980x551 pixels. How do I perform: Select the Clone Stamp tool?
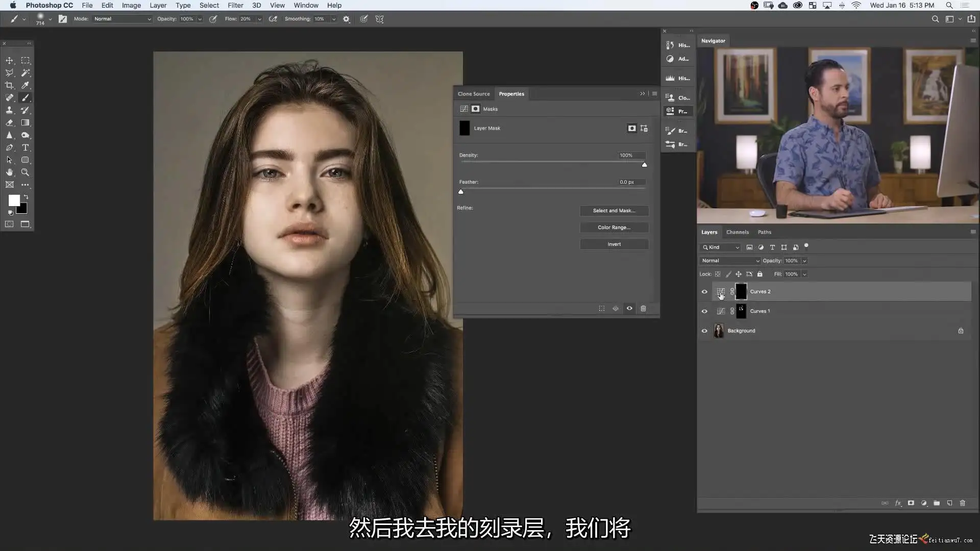(x=9, y=110)
